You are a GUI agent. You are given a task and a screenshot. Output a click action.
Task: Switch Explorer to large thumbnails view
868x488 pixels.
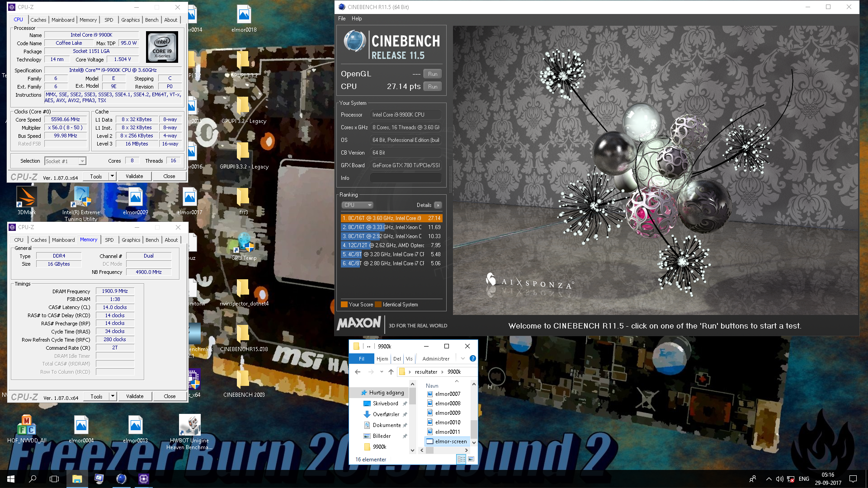[471, 459]
